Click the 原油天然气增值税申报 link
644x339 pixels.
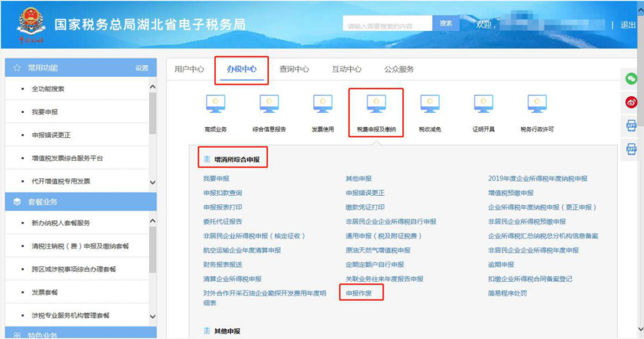click(378, 250)
